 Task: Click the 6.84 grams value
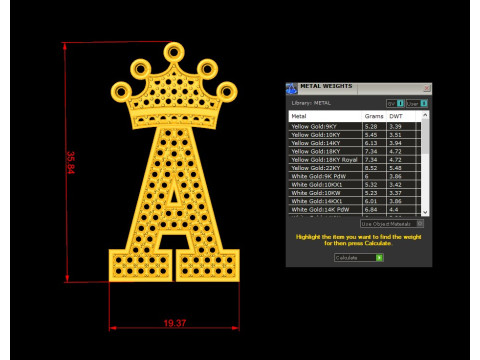(x=371, y=210)
